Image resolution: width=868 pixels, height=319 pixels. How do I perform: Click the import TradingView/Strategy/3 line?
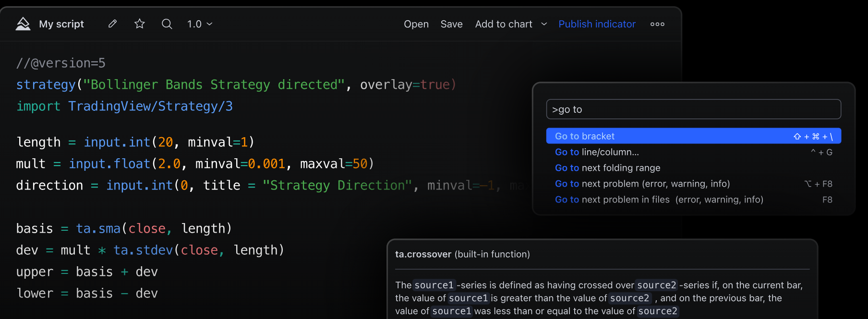click(x=124, y=106)
